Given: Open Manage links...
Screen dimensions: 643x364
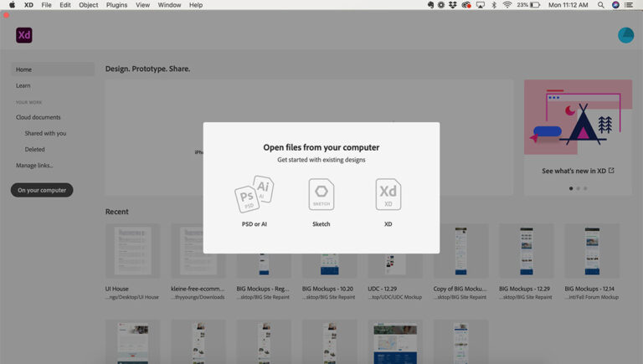Looking at the screenshot, I should 34,166.
